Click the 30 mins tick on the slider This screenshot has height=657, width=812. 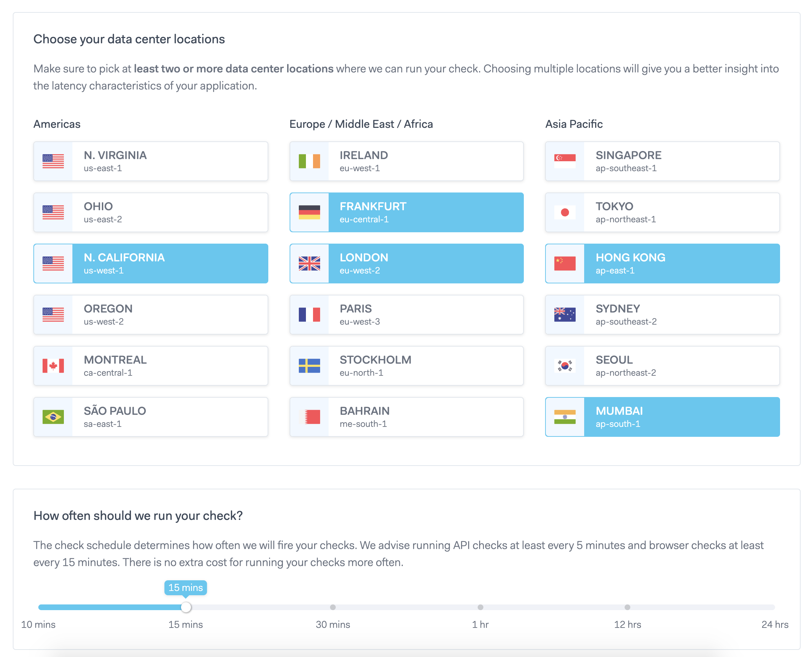tap(333, 607)
